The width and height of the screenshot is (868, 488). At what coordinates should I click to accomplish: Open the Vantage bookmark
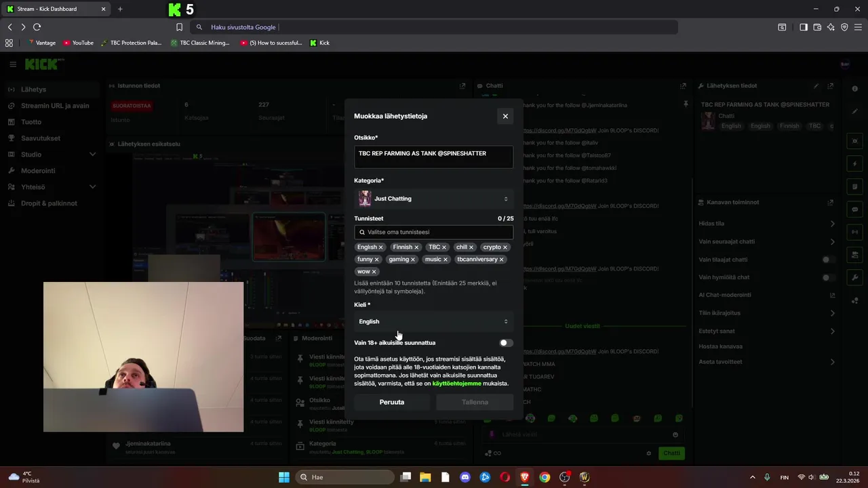coord(41,43)
